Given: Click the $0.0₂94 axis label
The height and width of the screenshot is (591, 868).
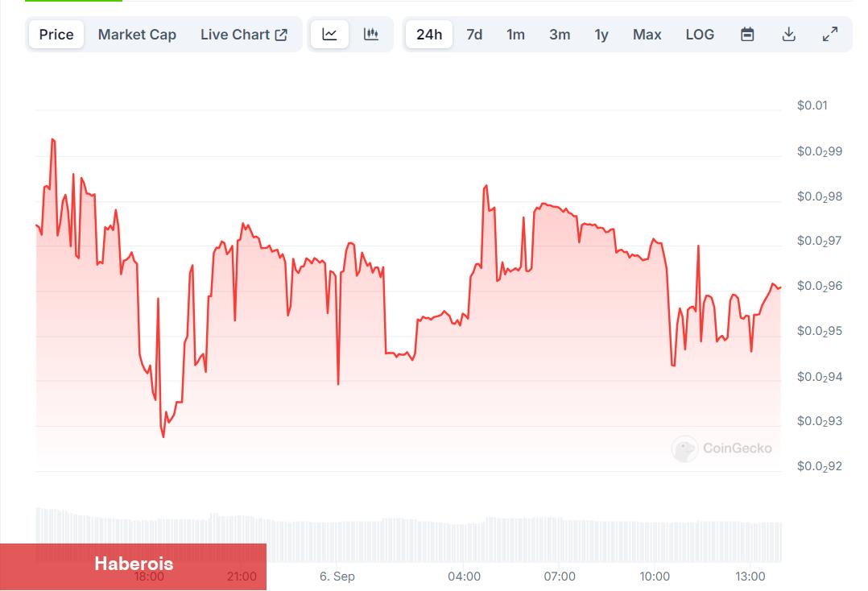Looking at the screenshot, I should point(820,377).
